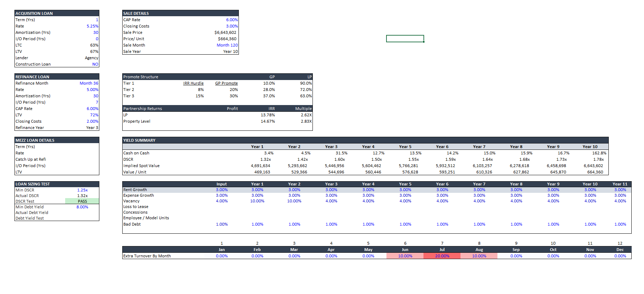Click the Jun extra turnover 10.00% cell
This screenshot has width=644, height=294.
tap(405, 256)
